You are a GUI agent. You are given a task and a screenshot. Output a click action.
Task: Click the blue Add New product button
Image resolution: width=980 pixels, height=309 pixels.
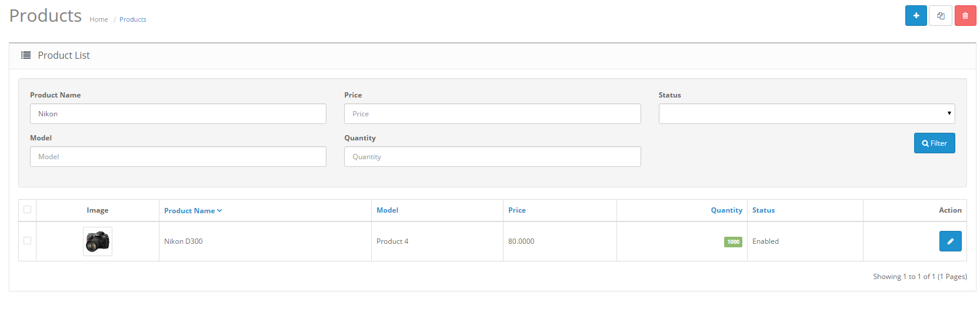[916, 16]
